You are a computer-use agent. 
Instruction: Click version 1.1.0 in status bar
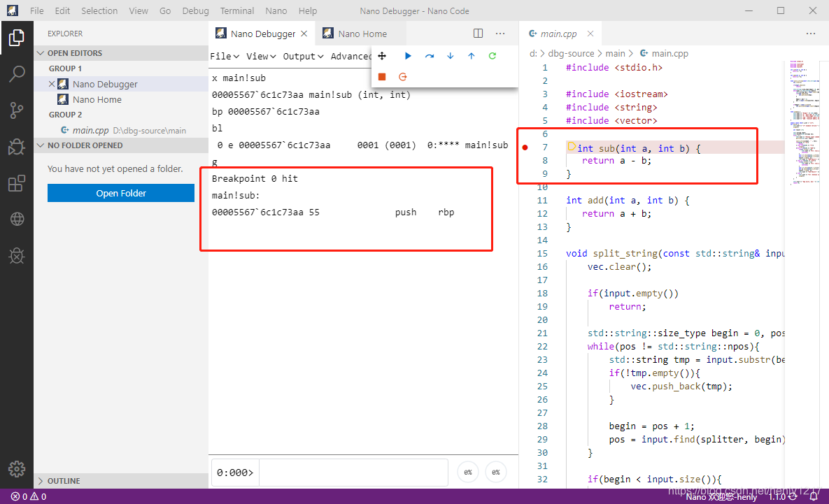click(x=777, y=496)
